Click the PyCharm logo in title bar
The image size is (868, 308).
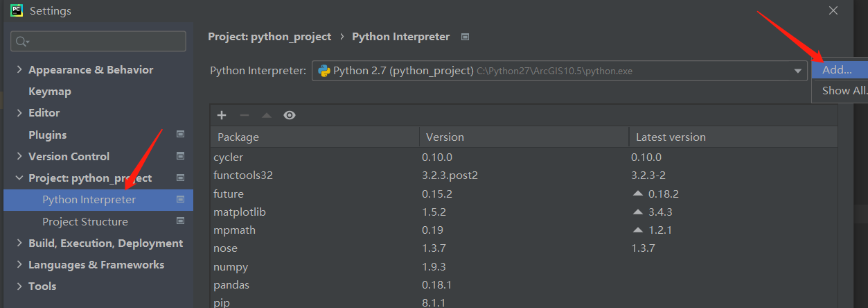17,10
